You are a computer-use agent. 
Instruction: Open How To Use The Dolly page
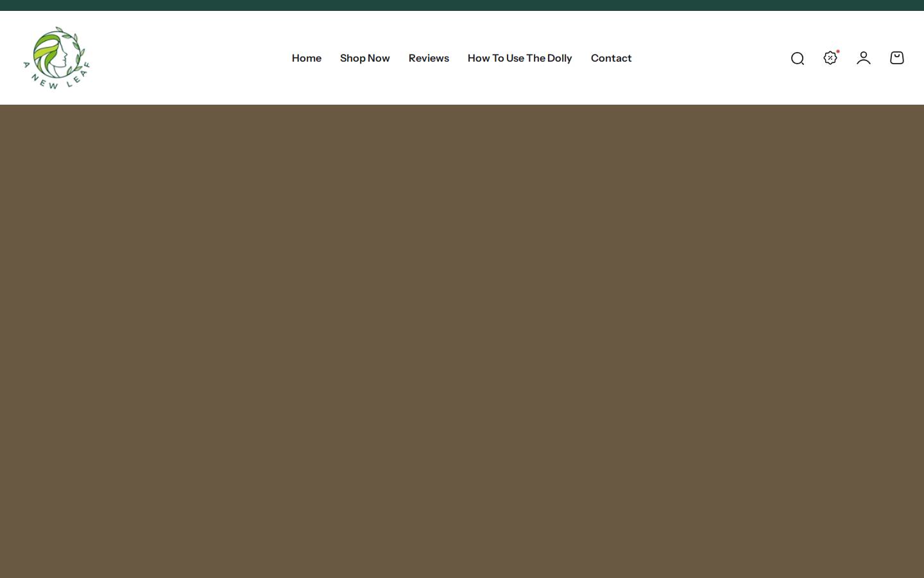(x=520, y=58)
